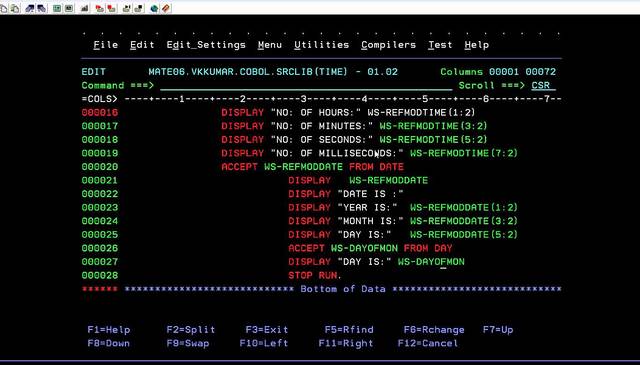
Task: Click the F11=Right key label
Action: 346,343
